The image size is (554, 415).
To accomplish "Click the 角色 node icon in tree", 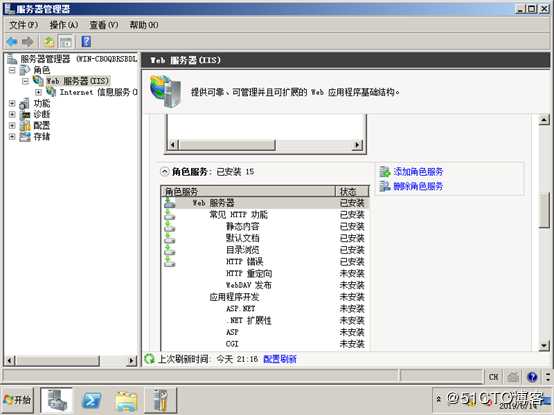I will pyautogui.click(x=25, y=70).
